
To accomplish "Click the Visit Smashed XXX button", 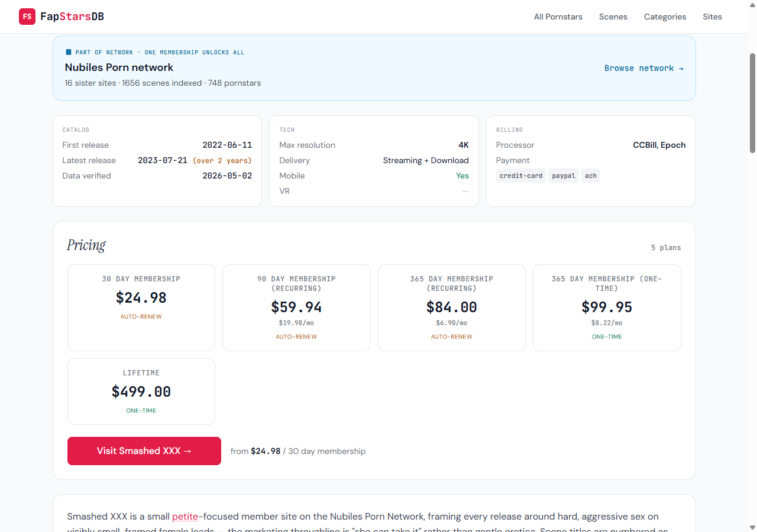I will [144, 451].
